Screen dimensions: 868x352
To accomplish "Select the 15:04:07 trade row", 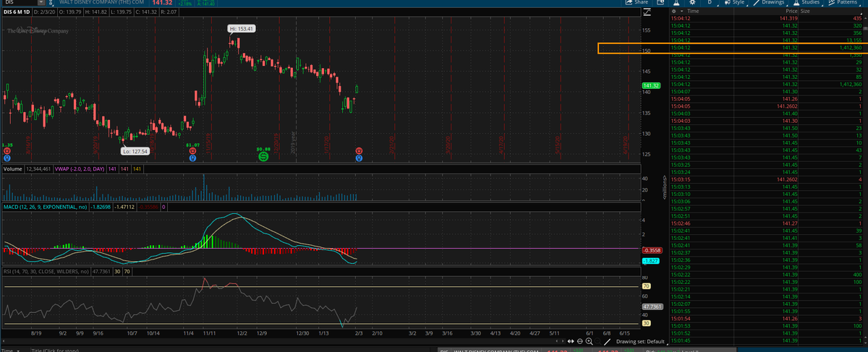I will click(766, 92).
